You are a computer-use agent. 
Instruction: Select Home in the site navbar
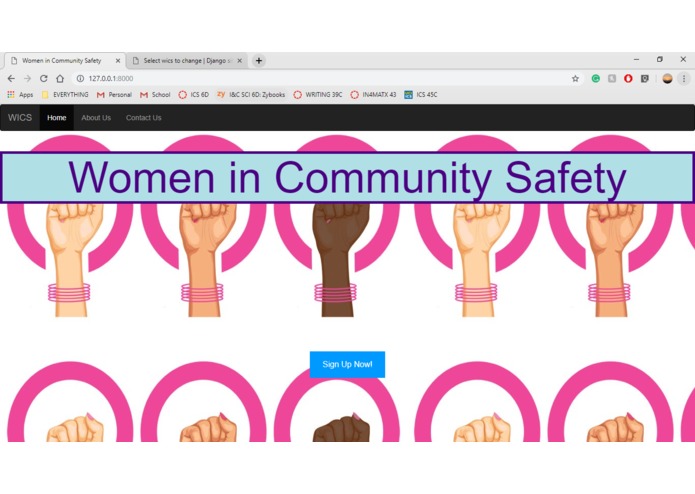57,118
